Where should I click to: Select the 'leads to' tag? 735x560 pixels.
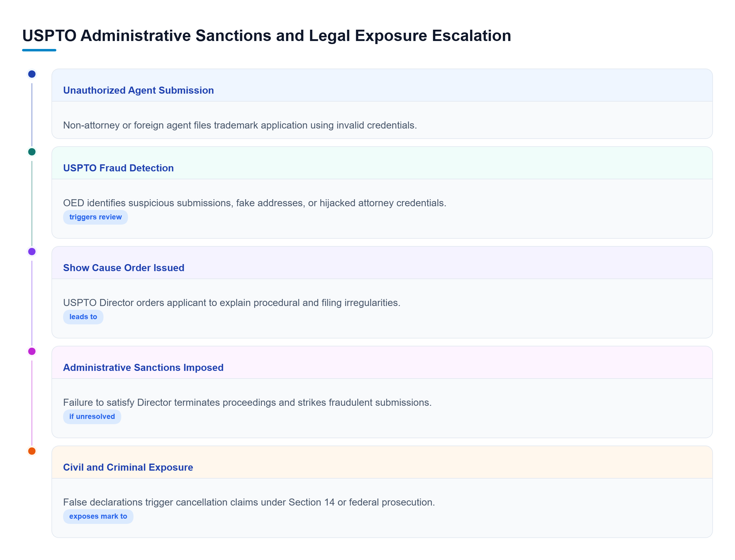tap(83, 317)
